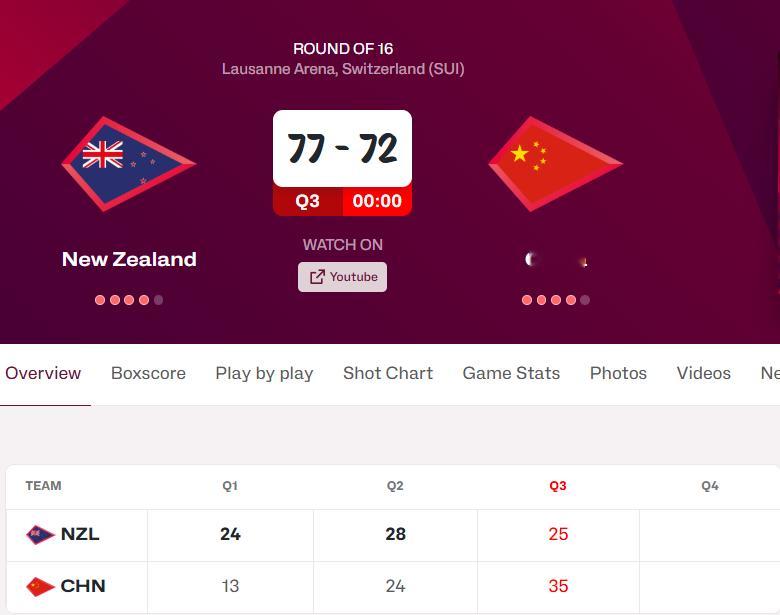Click the Q3 column header
The width and height of the screenshot is (780, 615).
[558, 486]
